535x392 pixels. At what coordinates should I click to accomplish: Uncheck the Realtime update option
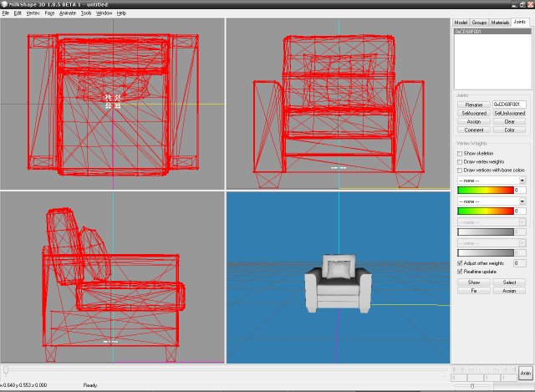point(459,272)
